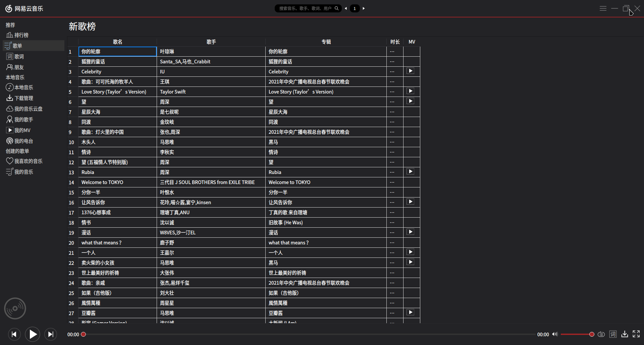Sort by the 歌名 column header
Viewport: 644px width, 345px height.
[117, 42]
